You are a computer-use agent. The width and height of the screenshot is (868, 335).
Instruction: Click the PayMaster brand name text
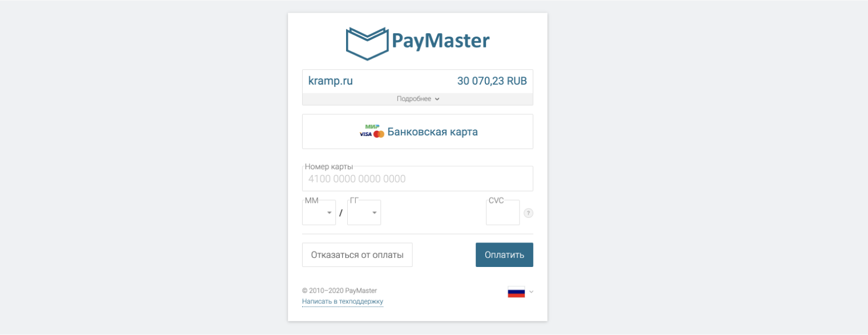(x=440, y=41)
